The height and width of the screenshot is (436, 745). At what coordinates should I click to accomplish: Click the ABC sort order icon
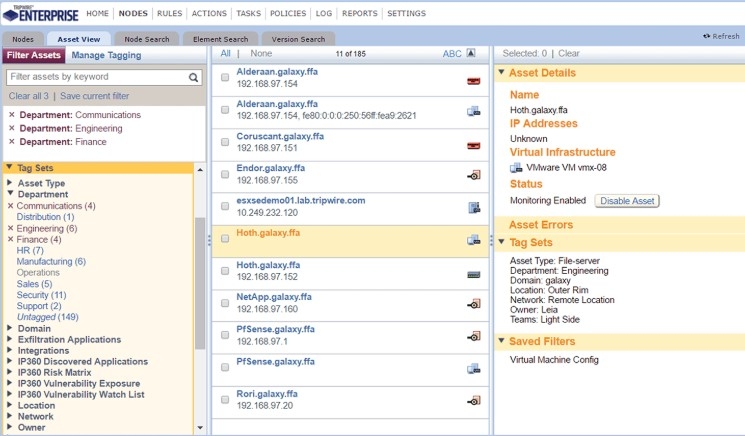471,53
